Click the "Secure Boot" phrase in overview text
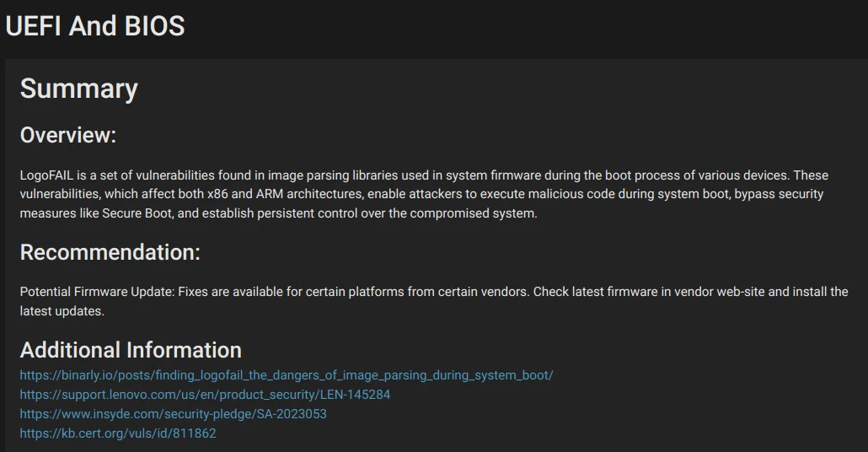 [137, 213]
